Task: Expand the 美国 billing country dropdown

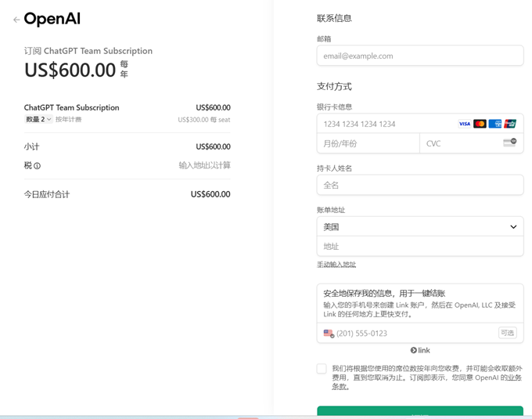Action: [x=419, y=227]
